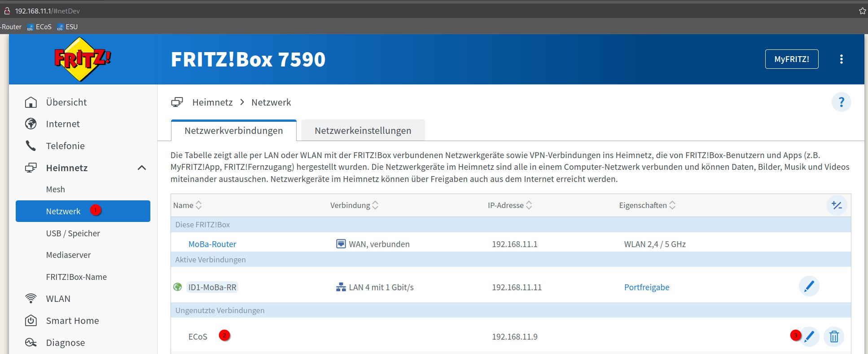Click the browser address bar URL
The image size is (868, 354).
pyautogui.click(x=48, y=11)
